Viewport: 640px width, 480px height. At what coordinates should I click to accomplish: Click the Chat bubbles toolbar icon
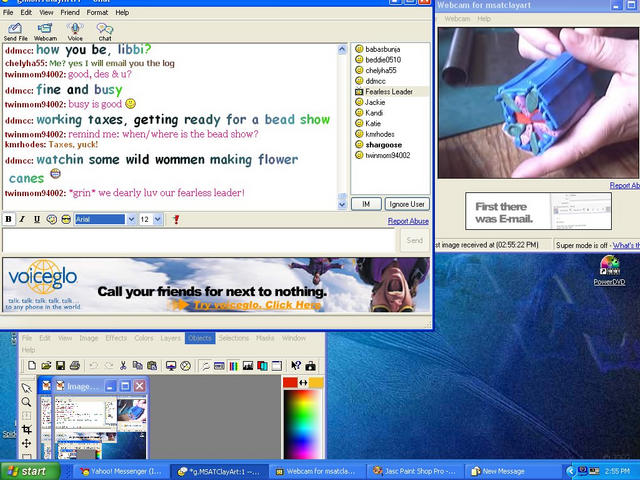pyautogui.click(x=105, y=32)
